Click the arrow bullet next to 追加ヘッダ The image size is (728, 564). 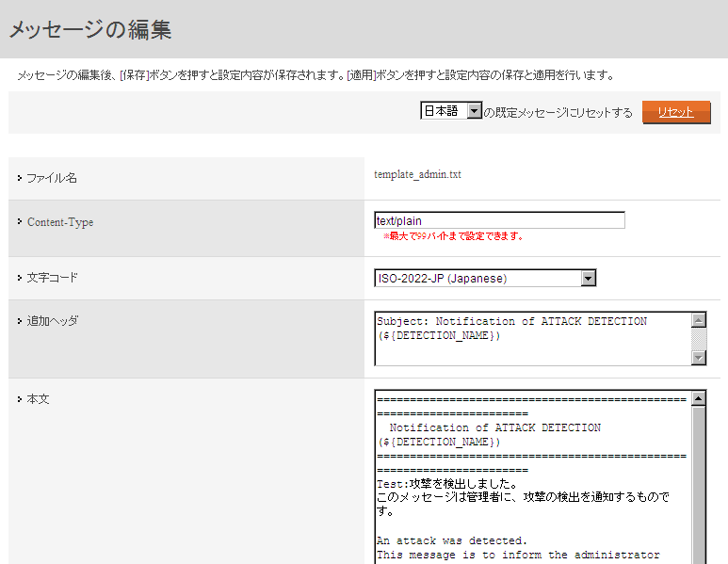click(20, 321)
